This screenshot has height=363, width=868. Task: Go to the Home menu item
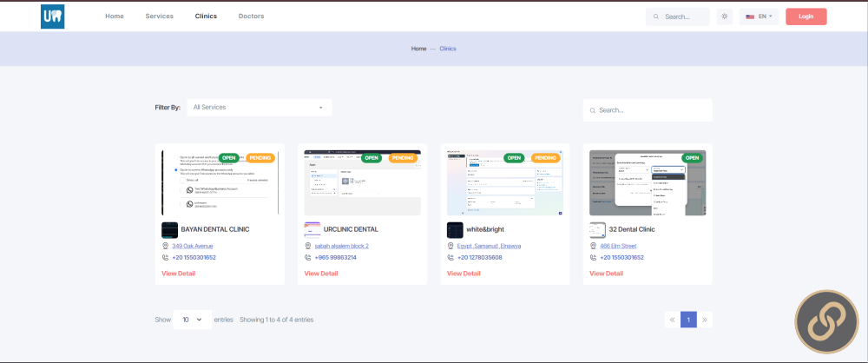(115, 16)
